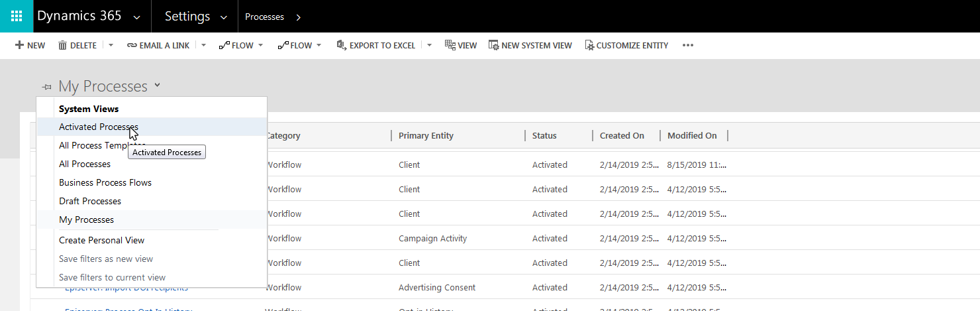This screenshot has height=311, width=980.
Task: Open the dropdown arrow beside DELETE
Action: pos(111,46)
